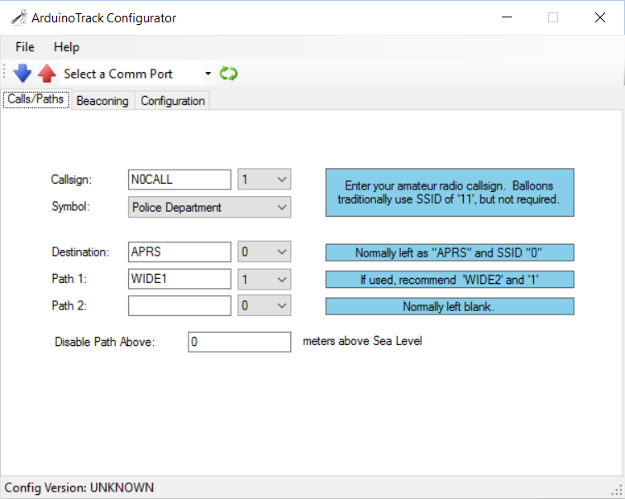
Task: Open the Help menu
Action: click(67, 47)
